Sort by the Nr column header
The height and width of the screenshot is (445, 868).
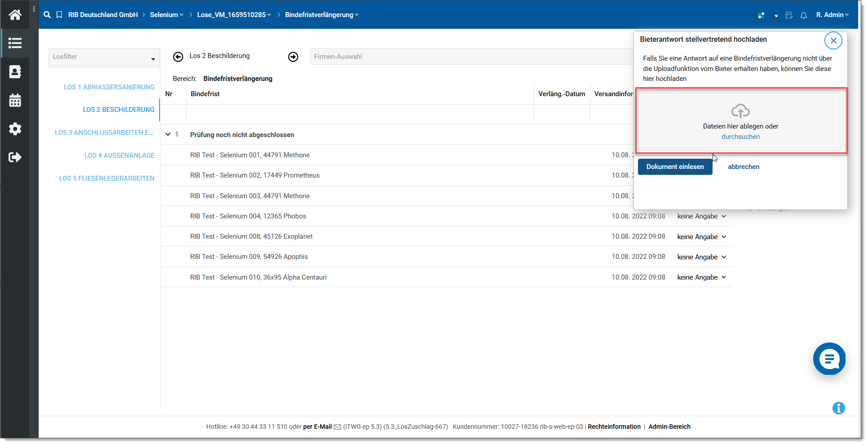[x=168, y=94]
